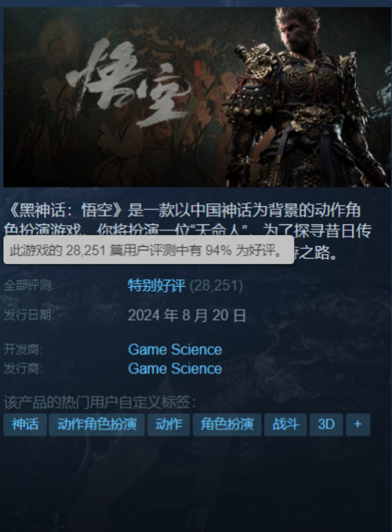Open the 特别好评 review summary link
Screen dimensions: 392x532
pos(157,286)
